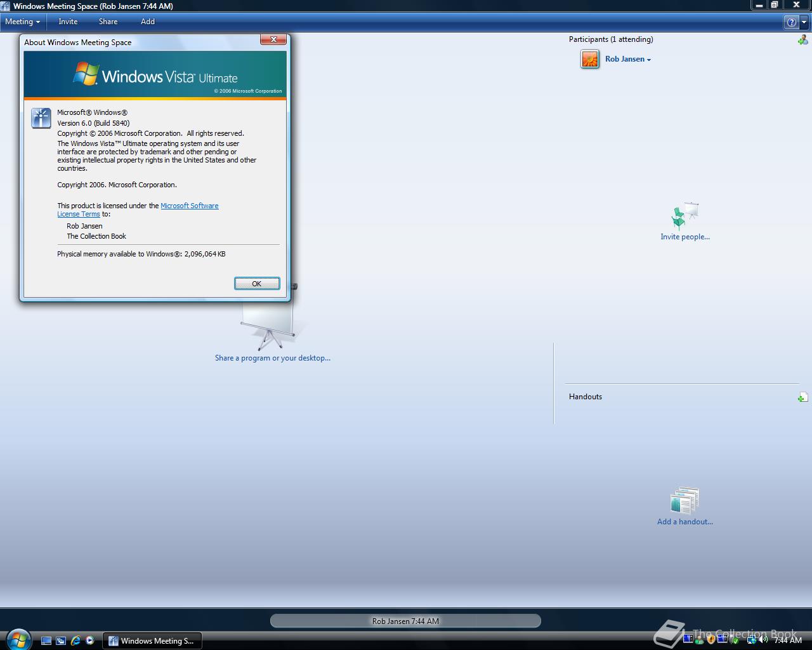Expand the Rob Jansen participant dropdown

pyautogui.click(x=628, y=59)
